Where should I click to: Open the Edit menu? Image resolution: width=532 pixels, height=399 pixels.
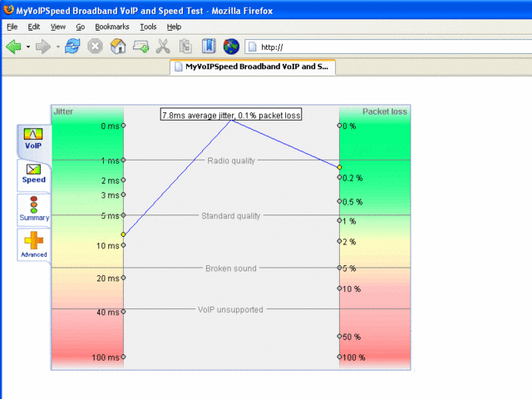33,27
